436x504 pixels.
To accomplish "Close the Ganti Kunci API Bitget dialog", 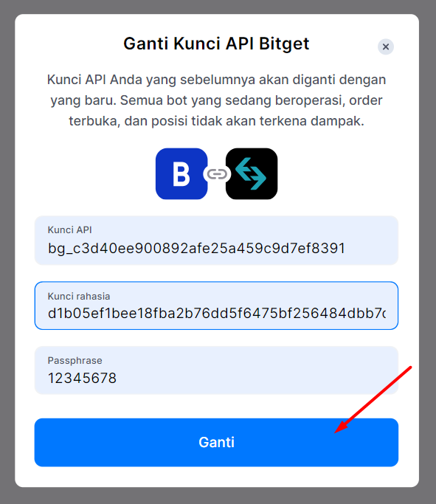I will 386,47.
